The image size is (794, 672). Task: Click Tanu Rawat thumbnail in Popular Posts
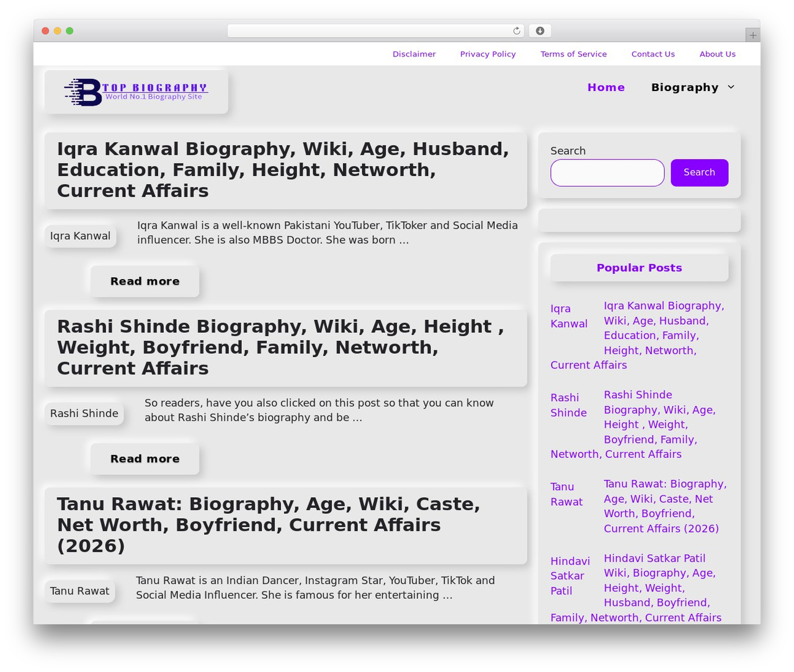coord(566,495)
